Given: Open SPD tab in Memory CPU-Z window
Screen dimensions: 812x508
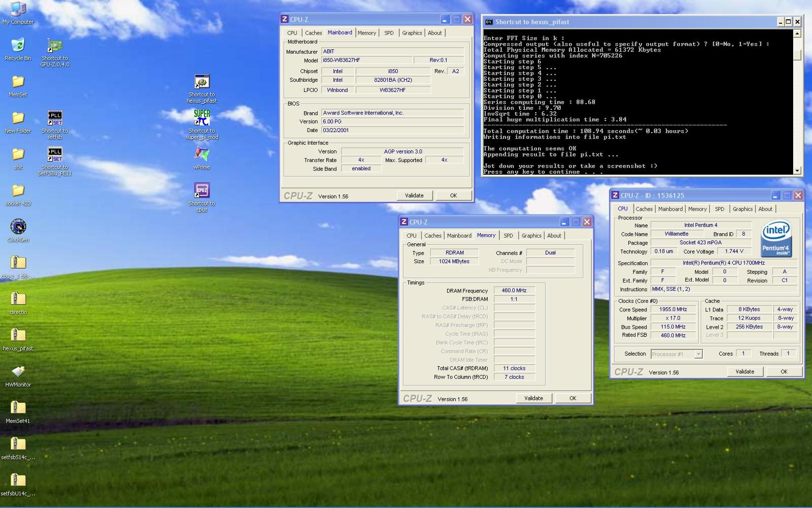Looking at the screenshot, I should [x=508, y=236].
